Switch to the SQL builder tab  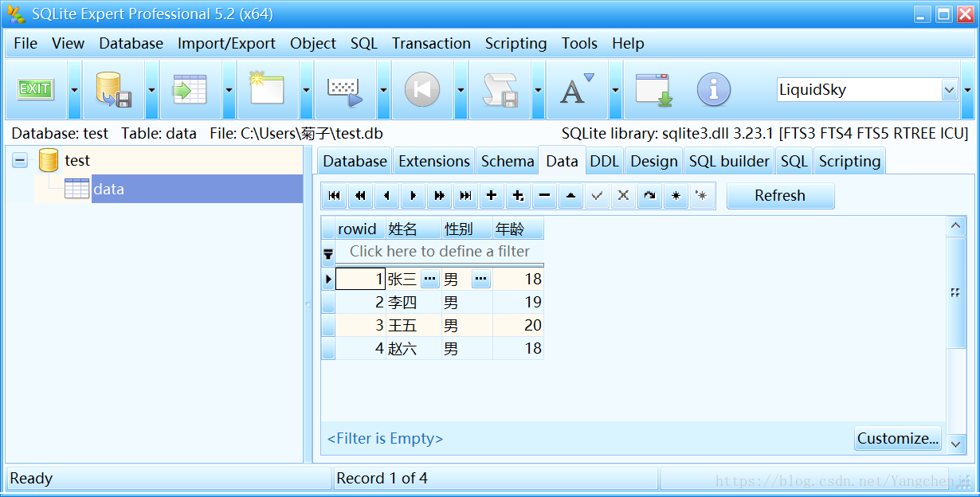(729, 161)
